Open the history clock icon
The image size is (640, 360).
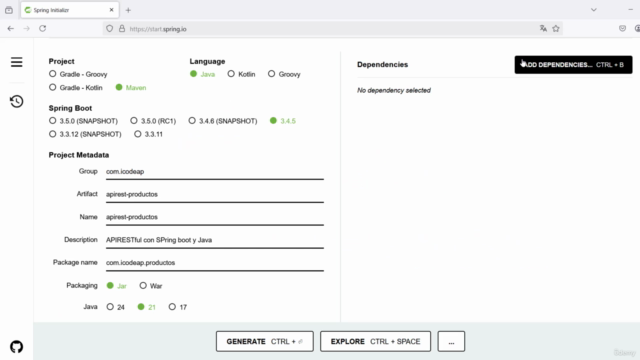[17, 101]
